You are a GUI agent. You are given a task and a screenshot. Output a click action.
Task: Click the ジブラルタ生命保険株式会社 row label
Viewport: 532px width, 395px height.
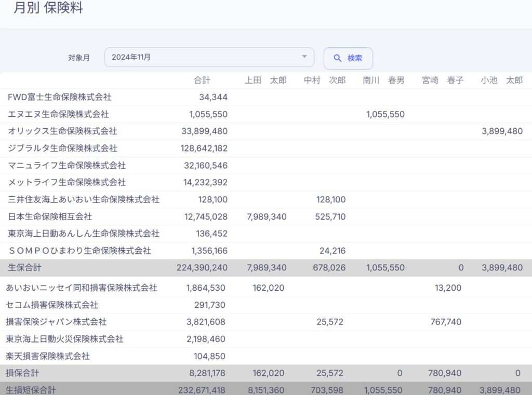click(x=63, y=148)
